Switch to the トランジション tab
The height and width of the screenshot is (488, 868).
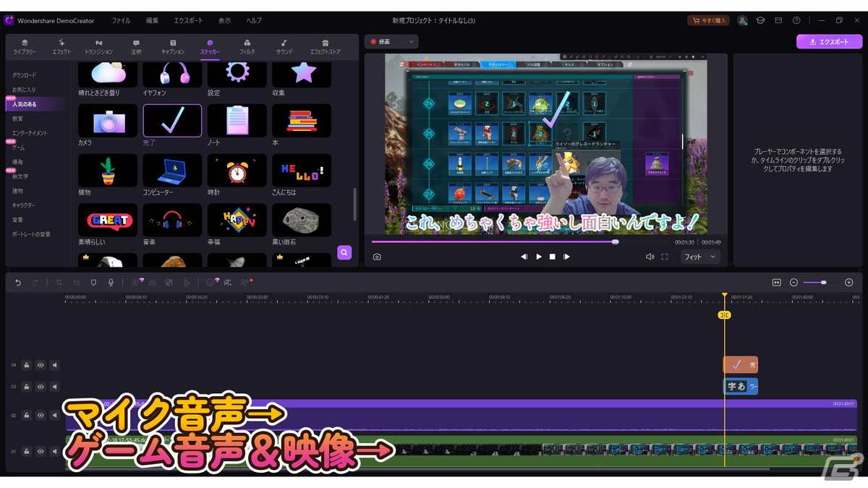[x=98, y=47]
